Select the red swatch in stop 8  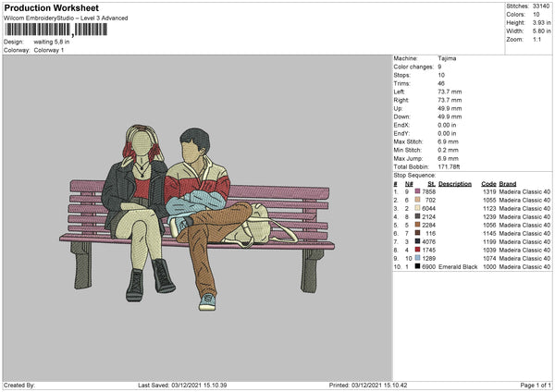417,250
